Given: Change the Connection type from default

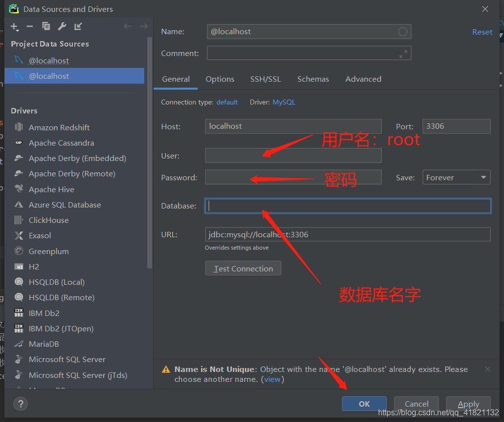Looking at the screenshot, I should [x=227, y=102].
